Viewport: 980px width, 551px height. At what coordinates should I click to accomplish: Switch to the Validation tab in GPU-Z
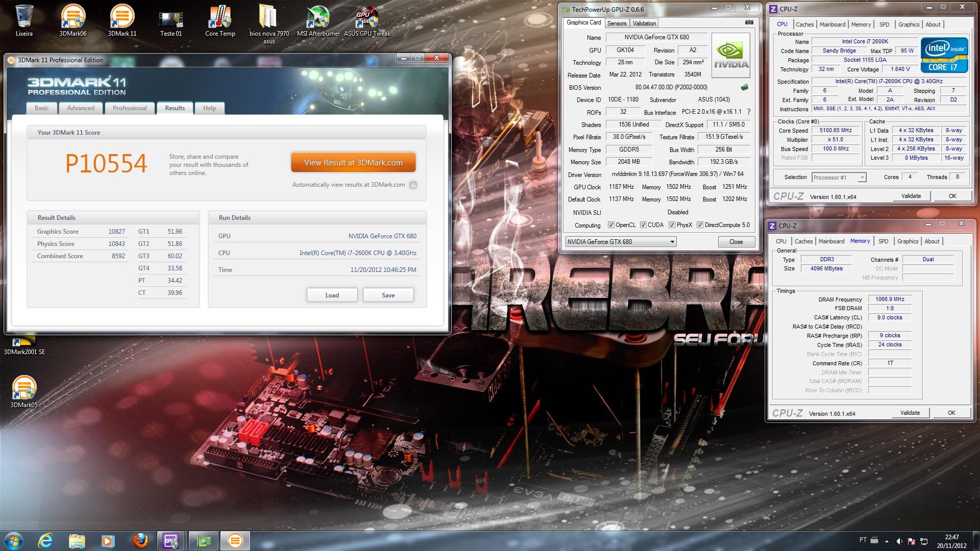click(644, 23)
